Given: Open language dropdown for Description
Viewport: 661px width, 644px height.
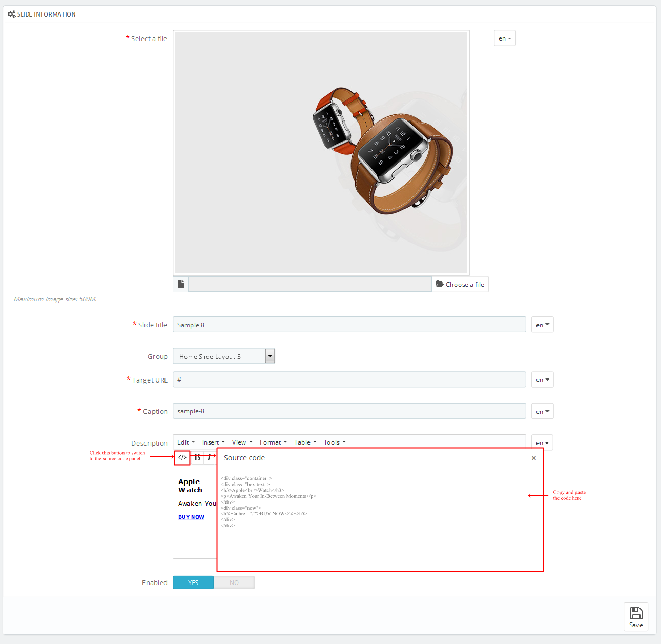Looking at the screenshot, I should coord(542,442).
